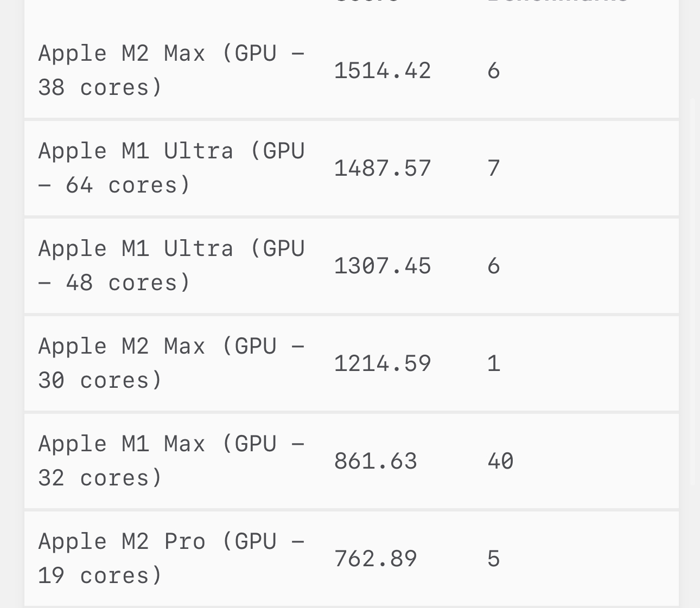Select the score value 861.63
The height and width of the screenshot is (608, 700).
tap(376, 461)
